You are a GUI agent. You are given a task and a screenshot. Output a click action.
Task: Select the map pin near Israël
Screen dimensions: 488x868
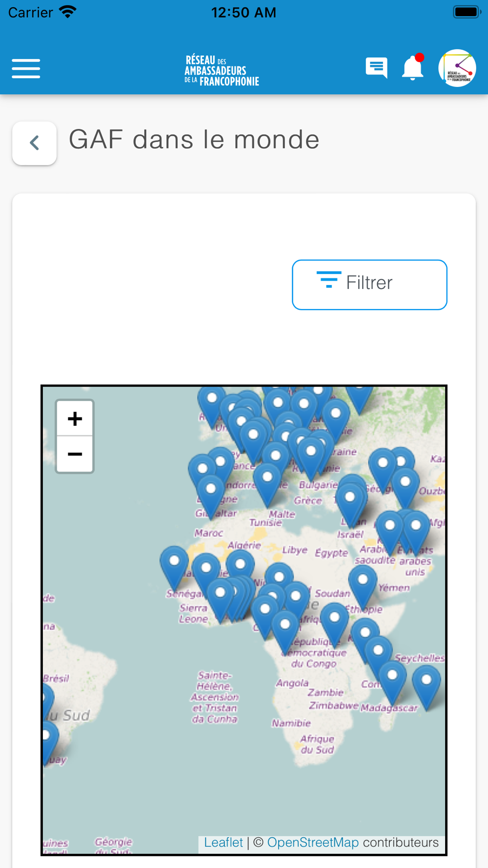coord(350,505)
